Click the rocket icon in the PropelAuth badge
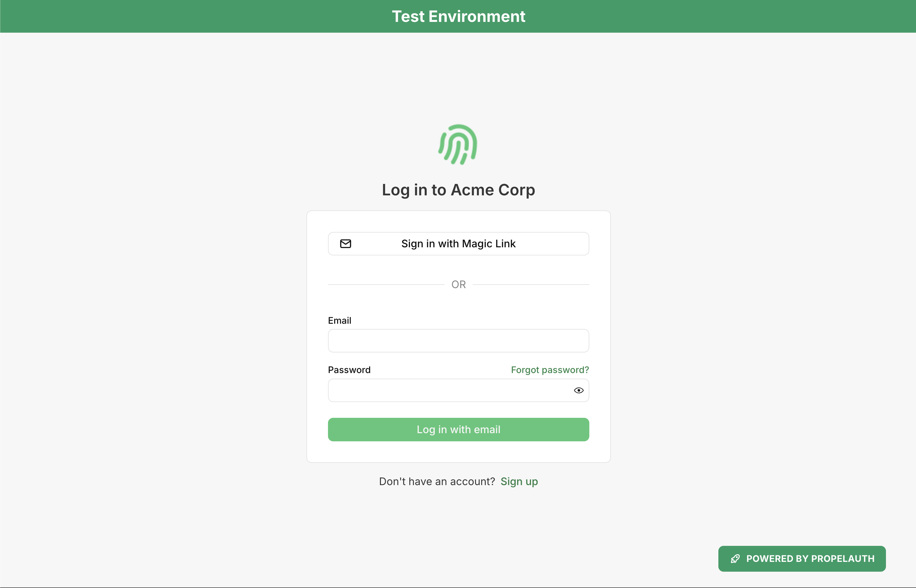 point(734,559)
